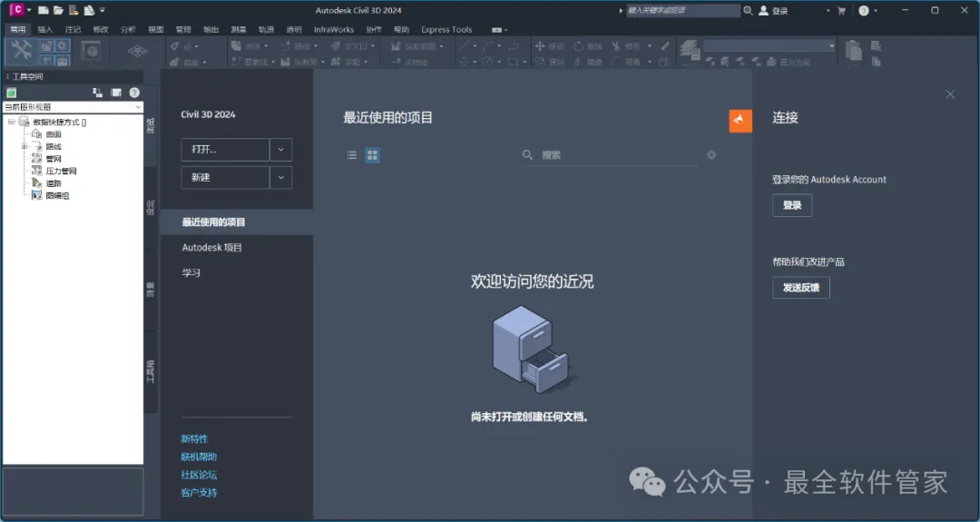Open the Civil 3D application menu logo

coord(17,9)
